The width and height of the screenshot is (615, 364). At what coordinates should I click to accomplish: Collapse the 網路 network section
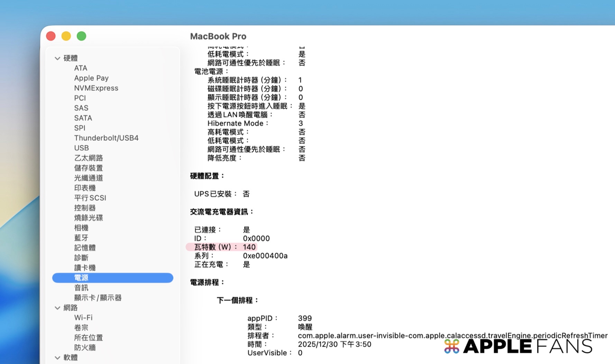point(57,308)
